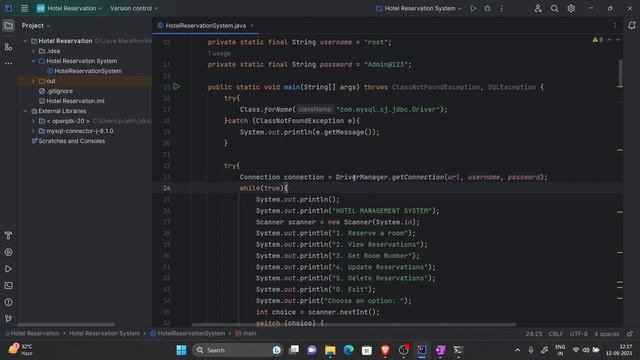The image size is (640, 360).
Task: Open IntelliJ IDEA from taskbar
Action: click(x=422, y=350)
